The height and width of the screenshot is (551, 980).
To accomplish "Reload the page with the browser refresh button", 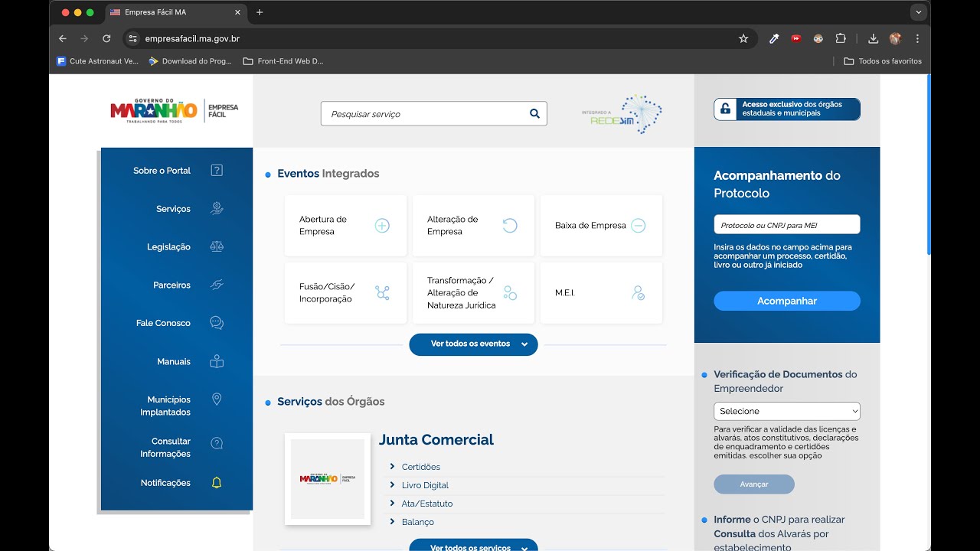I will pos(106,38).
